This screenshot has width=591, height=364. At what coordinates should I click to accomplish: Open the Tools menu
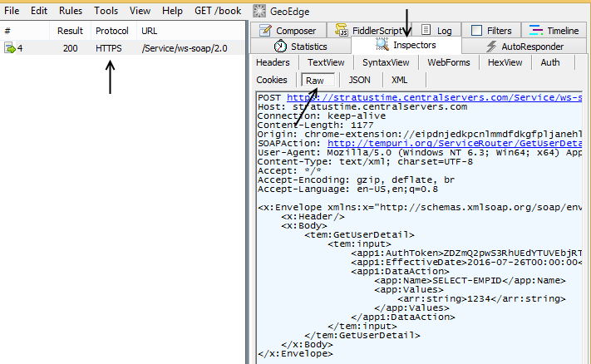coord(106,11)
